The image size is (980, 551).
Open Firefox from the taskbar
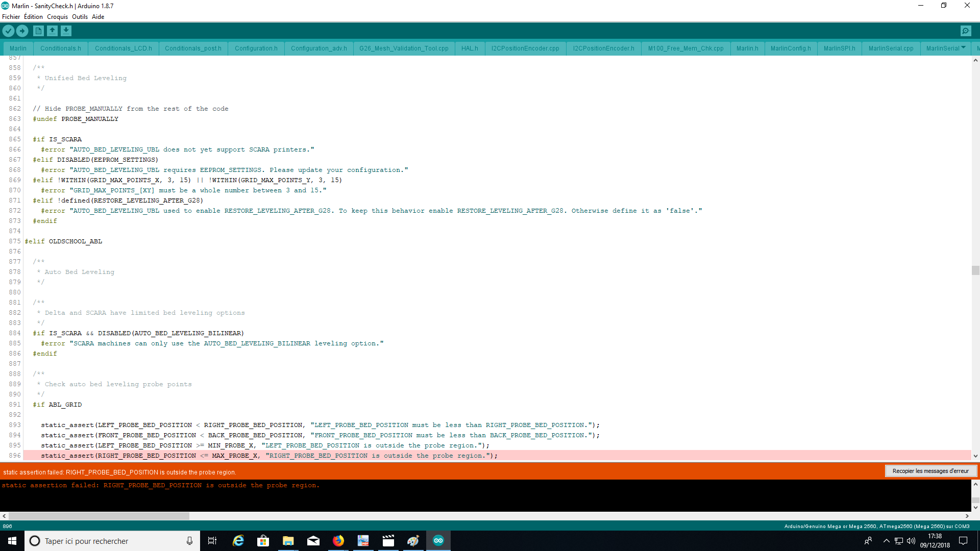click(338, 541)
